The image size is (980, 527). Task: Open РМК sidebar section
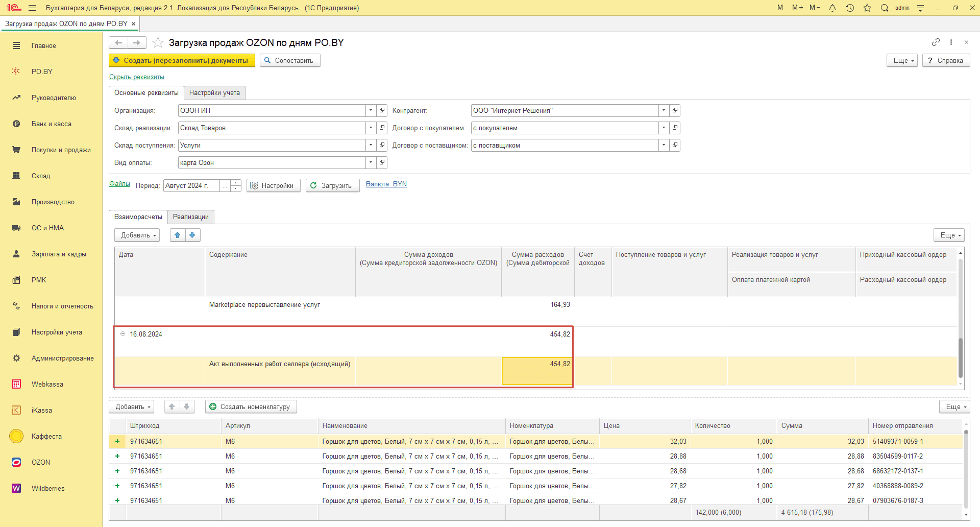click(39, 280)
